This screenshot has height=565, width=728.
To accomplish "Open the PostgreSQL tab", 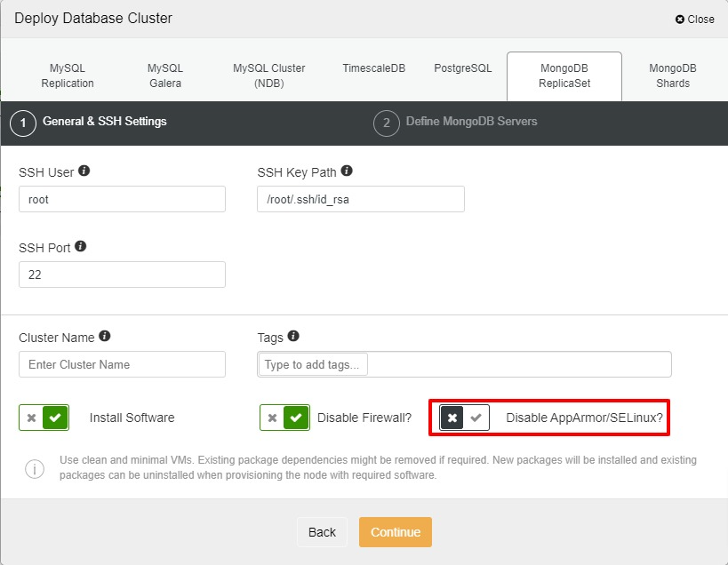I will tap(462, 68).
